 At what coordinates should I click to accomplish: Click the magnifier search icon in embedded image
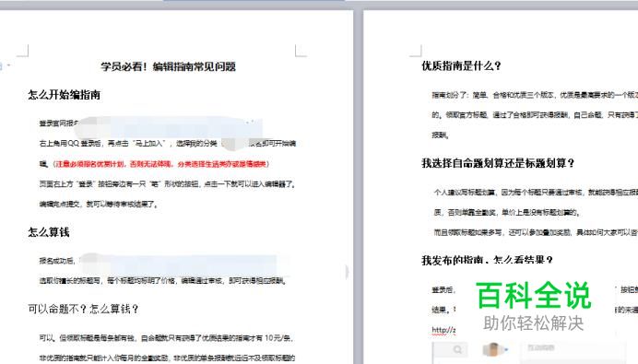click(457, 349)
